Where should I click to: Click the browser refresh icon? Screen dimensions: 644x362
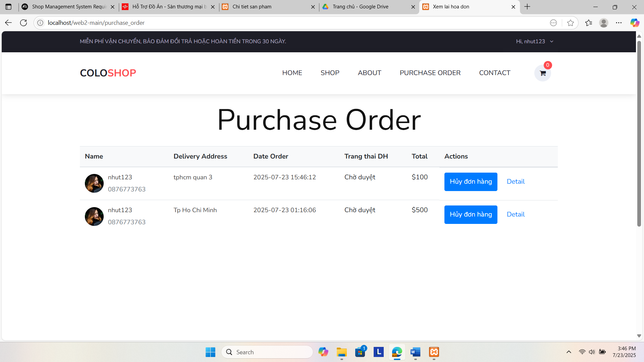click(23, 23)
